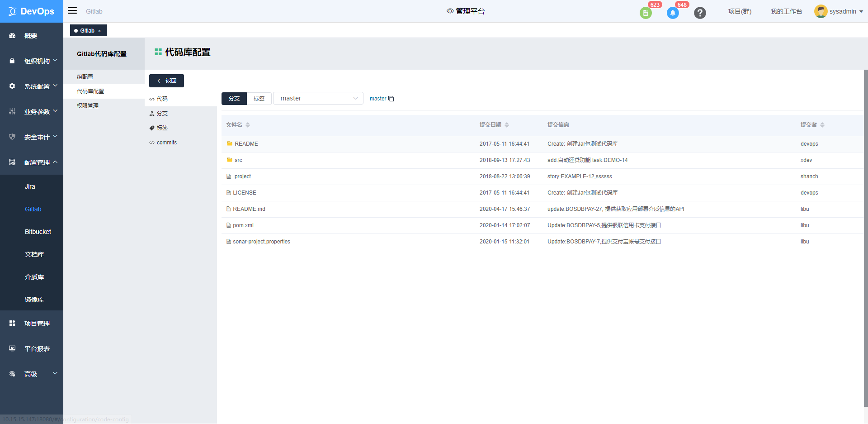This screenshot has height=424, width=868.
Task: Click the pom.xml file icon
Action: coord(229,225)
